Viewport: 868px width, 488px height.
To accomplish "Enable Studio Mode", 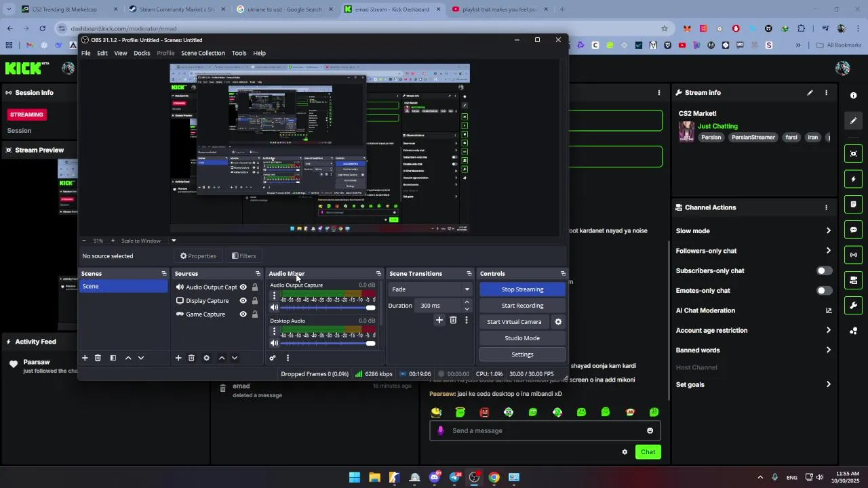I will 522,338.
